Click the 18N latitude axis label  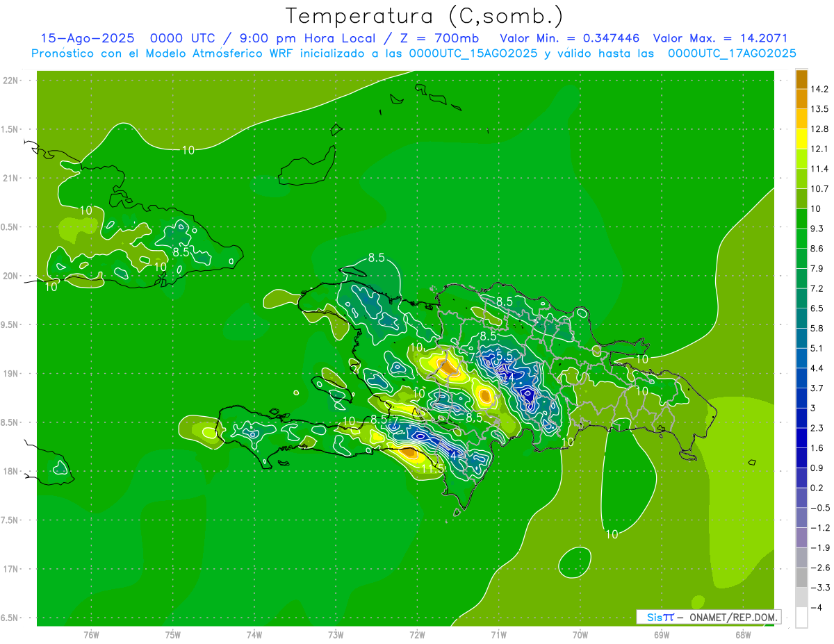tap(12, 472)
